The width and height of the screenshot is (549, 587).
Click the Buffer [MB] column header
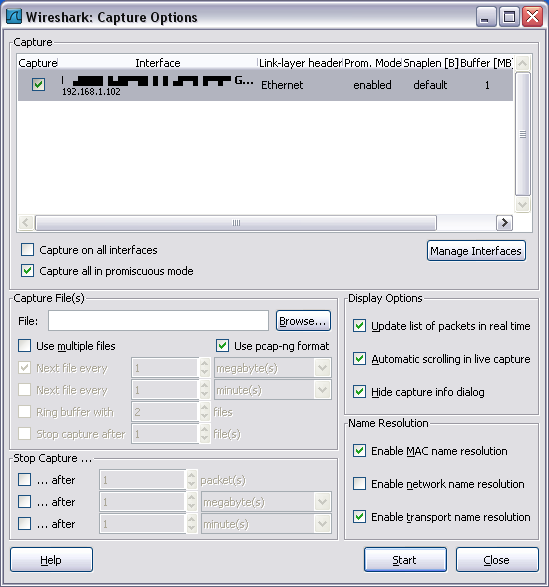[x=486, y=63]
